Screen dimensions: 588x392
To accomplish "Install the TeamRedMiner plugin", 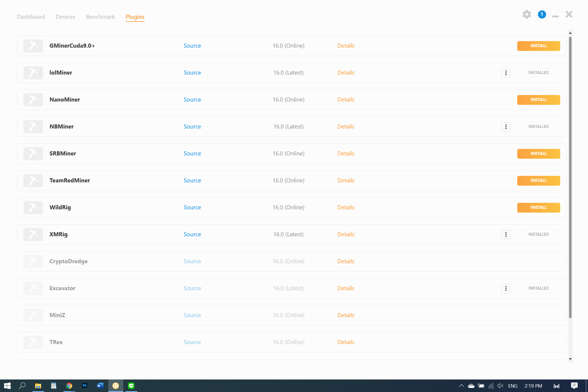I will pyautogui.click(x=538, y=180).
